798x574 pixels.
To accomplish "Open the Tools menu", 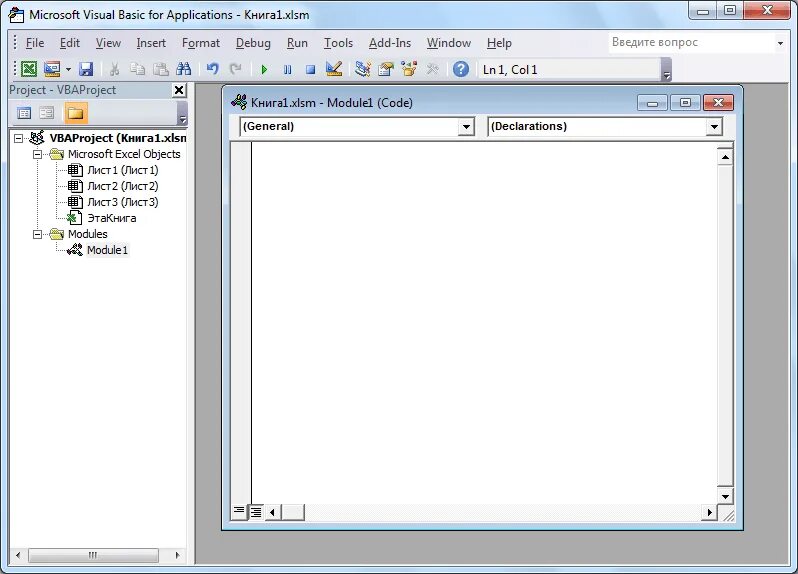I will click(x=338, y=43).
